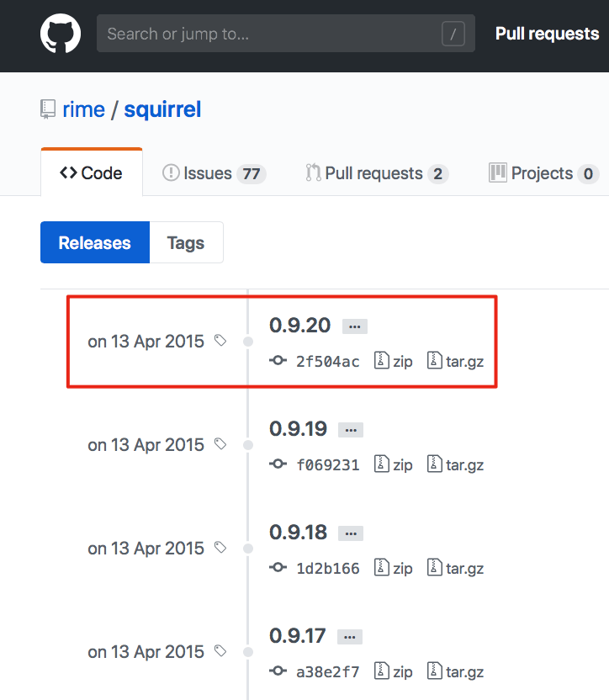Click the repository book icon
The image size is (609, 700).
48,109
